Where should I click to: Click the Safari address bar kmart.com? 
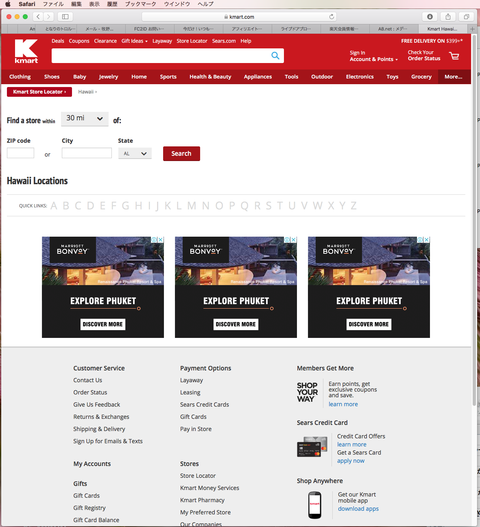coord(239,16)
